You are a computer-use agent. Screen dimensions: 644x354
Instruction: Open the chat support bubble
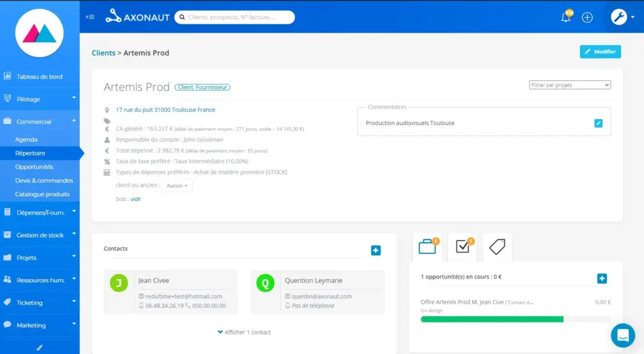pos(623,335)
